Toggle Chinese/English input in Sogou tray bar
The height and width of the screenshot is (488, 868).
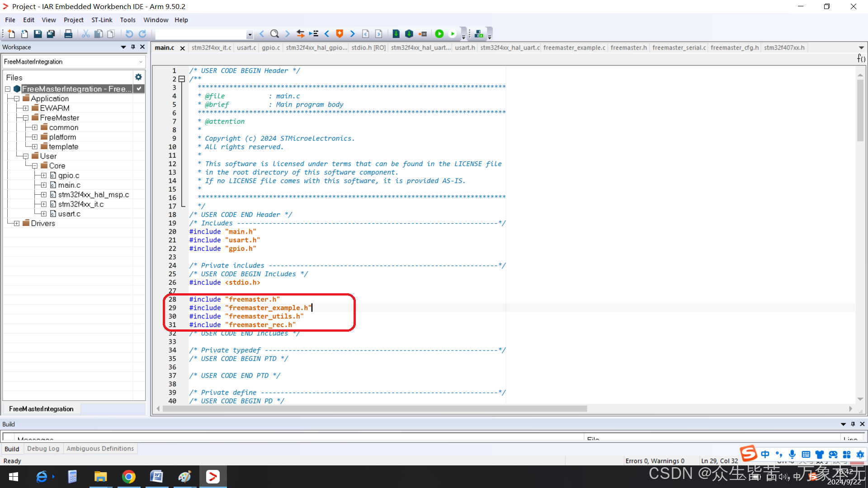pos(765,455)
